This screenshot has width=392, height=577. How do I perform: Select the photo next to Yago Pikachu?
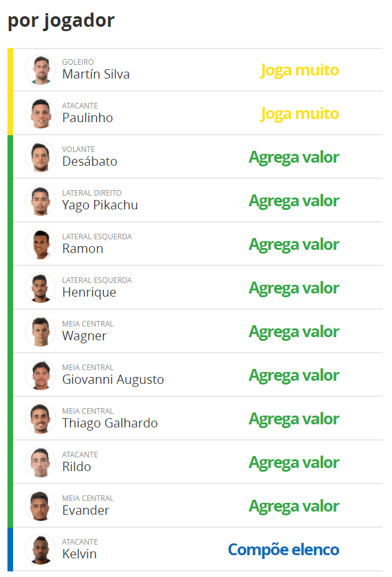[x=41, y=201]
